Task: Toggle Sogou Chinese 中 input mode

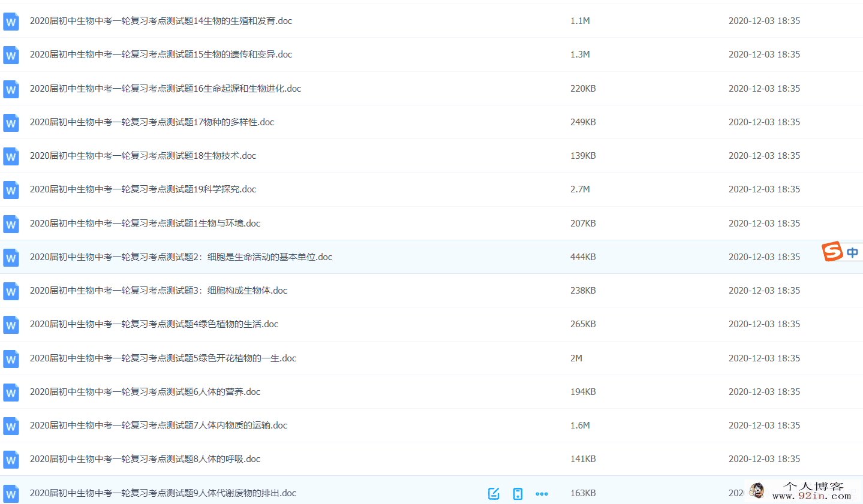Action: [852, 252]
